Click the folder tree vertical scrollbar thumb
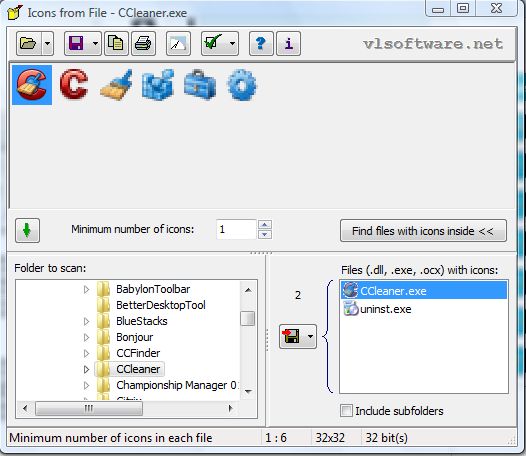526x456 pixels. pos(248,319)
